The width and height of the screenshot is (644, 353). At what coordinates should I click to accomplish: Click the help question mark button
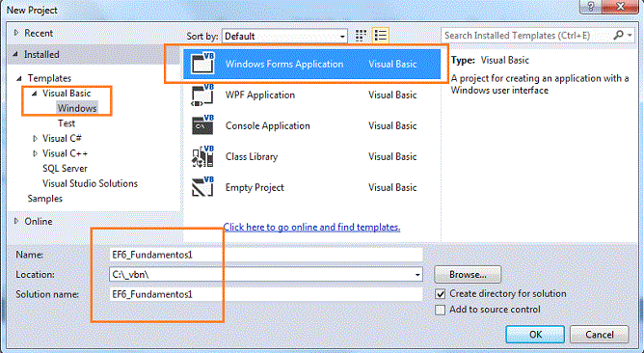coord(591,7)
